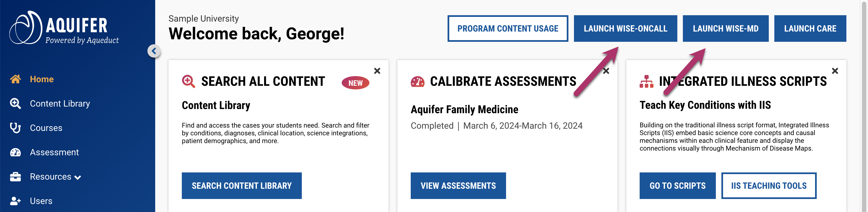Collapse the sidebar with the chevron button

pos(154,51)
